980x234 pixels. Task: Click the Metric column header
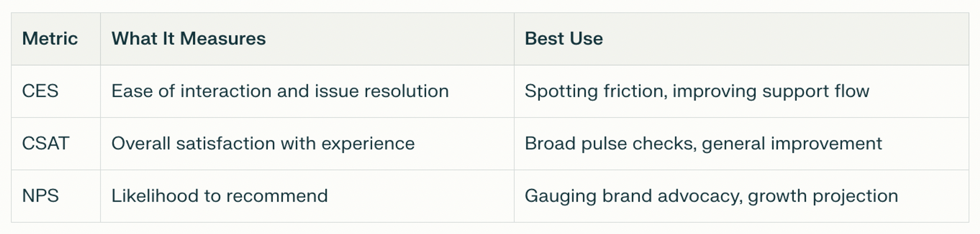[56, 39]
